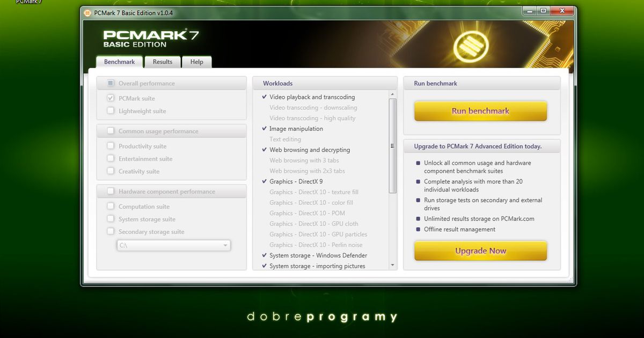Enable the Entertainment suite
Viewport: 644px width, 338px height.
(111, 159)
